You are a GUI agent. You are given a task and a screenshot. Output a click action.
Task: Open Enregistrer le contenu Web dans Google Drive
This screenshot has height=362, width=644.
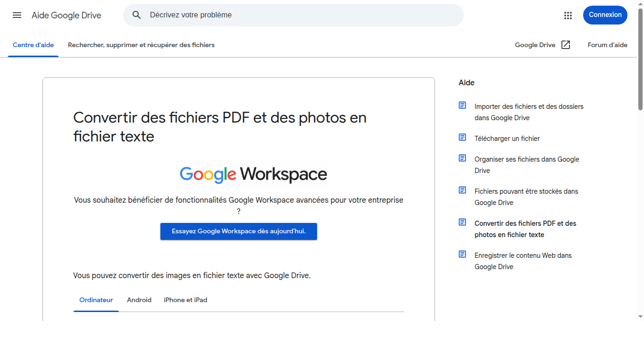(x=523, y=261)
